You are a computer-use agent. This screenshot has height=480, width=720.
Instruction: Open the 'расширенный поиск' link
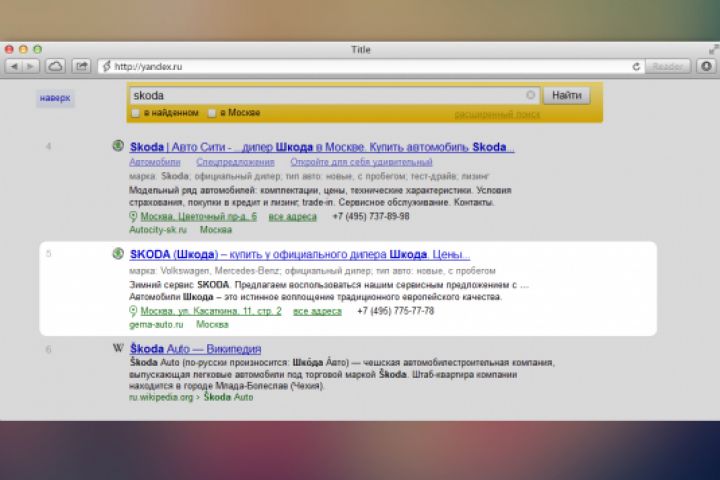(497, 114)
